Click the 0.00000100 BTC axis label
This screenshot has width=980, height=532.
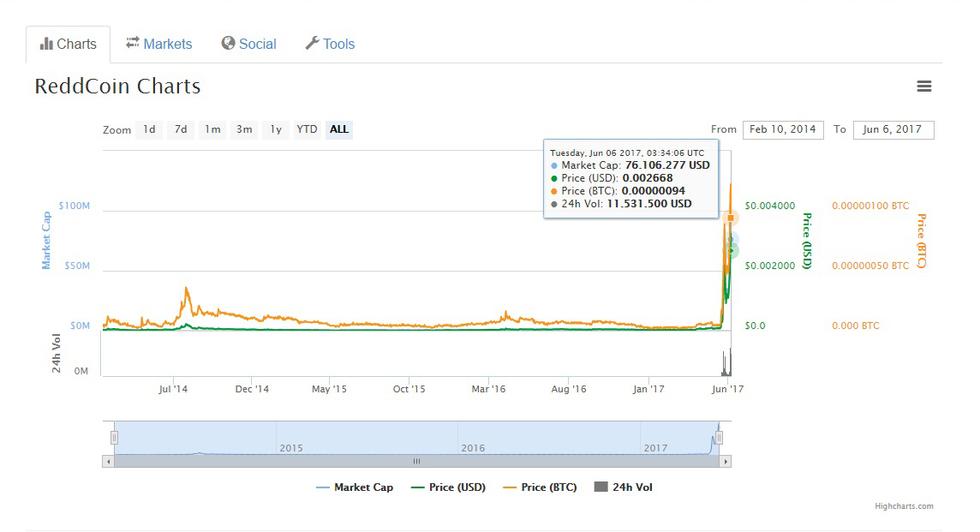(870, 206)
